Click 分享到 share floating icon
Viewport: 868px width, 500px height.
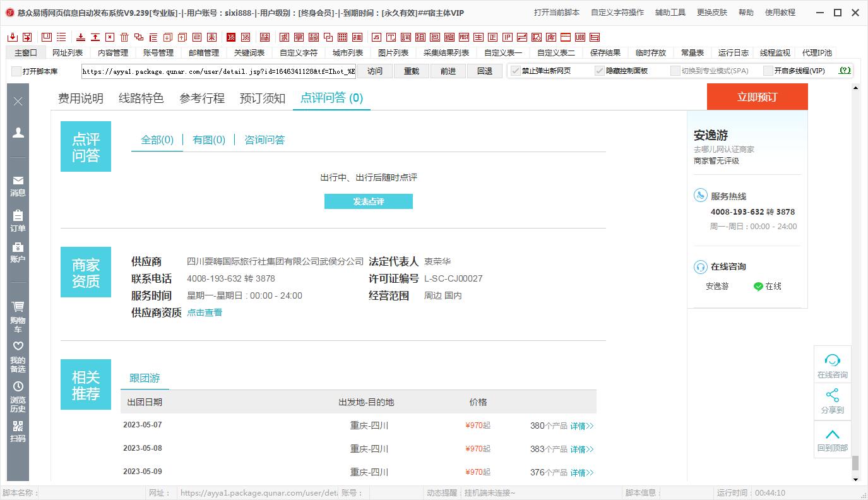click(x=833, y=401)
